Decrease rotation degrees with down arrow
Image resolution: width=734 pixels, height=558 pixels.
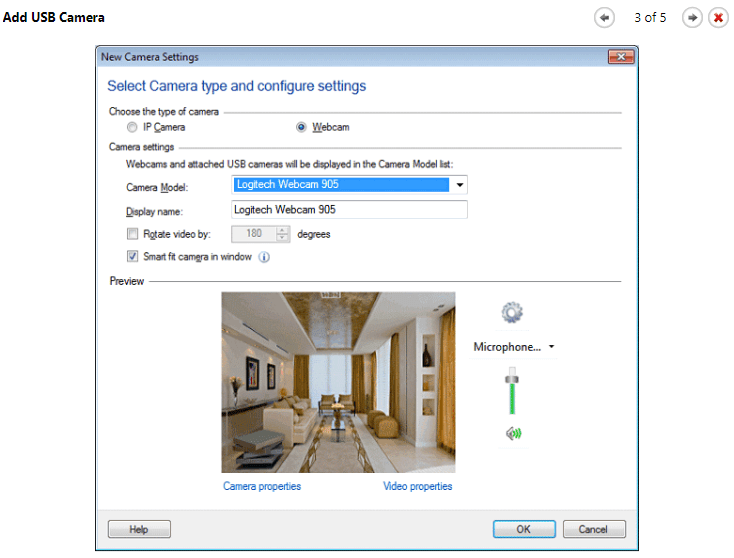pyautogui.click(x=282, y=237)
